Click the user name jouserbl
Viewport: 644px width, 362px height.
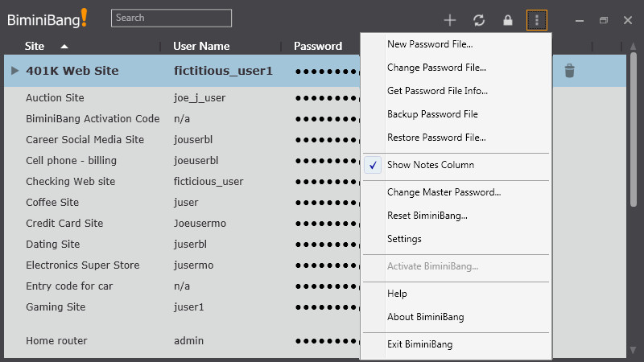coord(193,140)
